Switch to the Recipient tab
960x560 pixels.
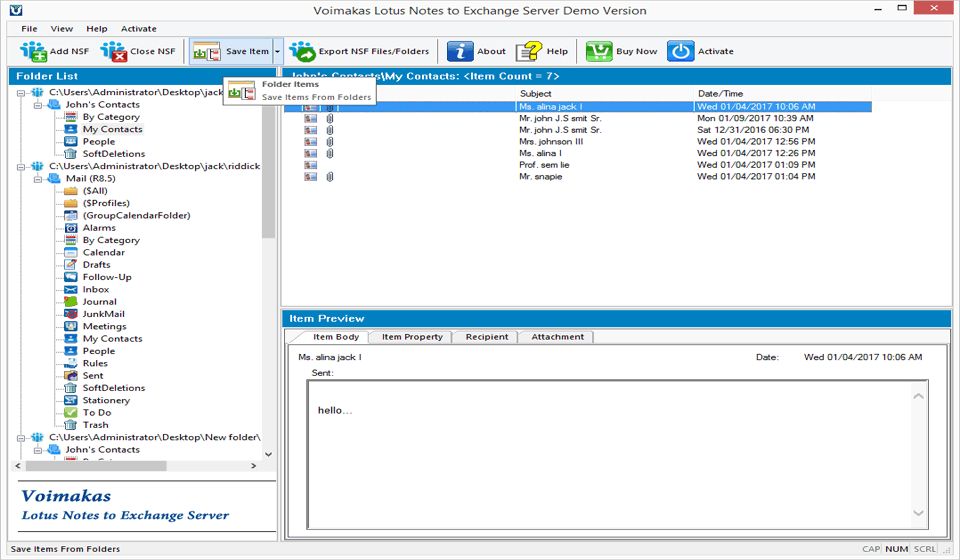click(x=487, y=337)
